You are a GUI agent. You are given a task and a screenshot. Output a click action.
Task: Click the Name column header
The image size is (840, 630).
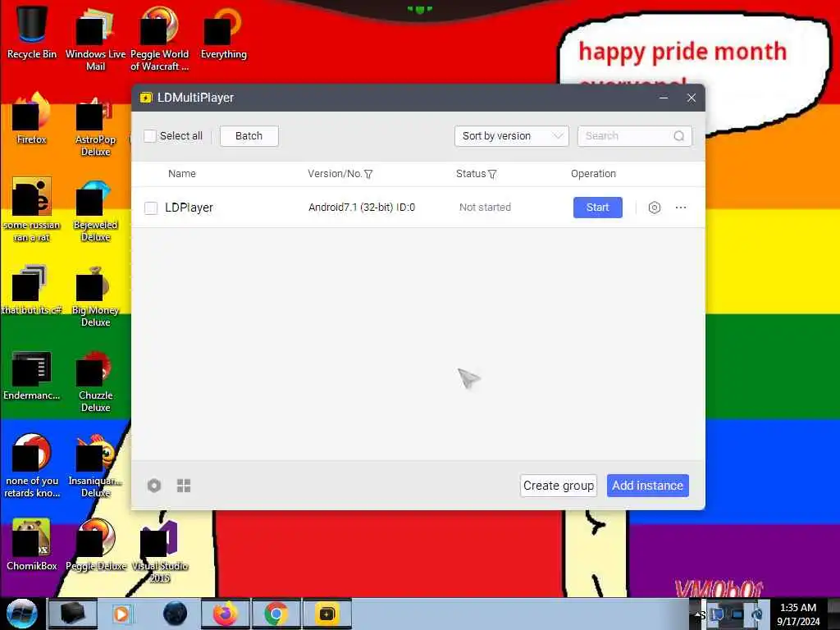182,174
